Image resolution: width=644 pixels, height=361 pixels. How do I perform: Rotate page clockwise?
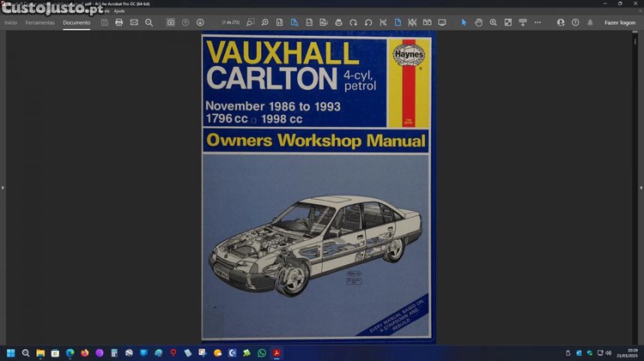click(x=353, y=22)
